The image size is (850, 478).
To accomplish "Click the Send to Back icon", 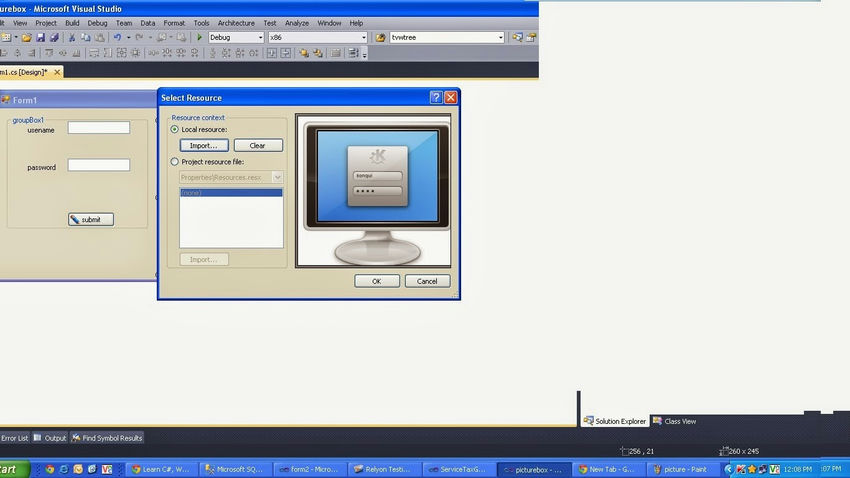I will [x=318, y=53].
